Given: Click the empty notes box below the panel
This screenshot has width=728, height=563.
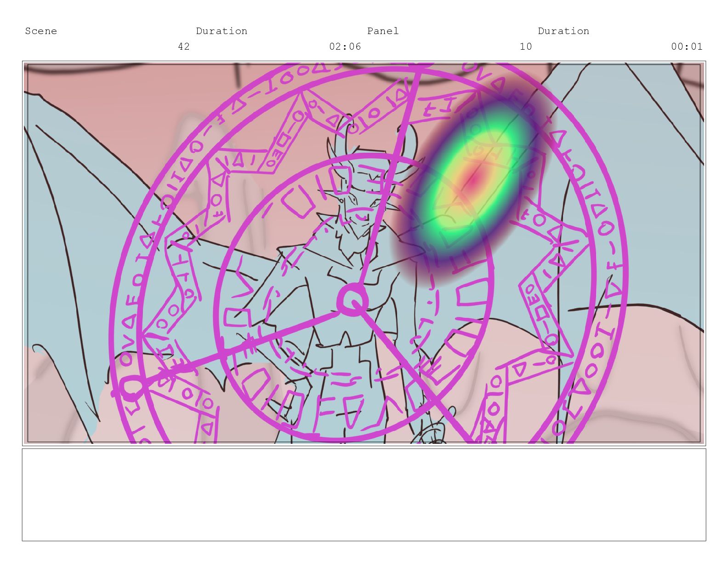Looking at the screenshot, I should (x=364, y=495).
